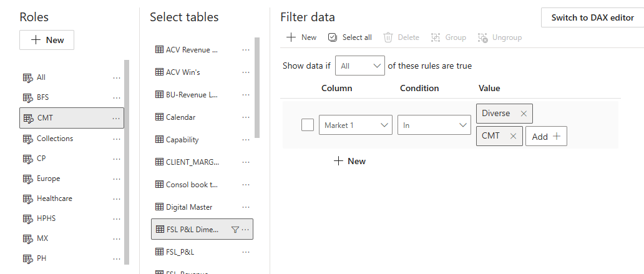Select the CLIENT_MARG table

click(x=202, y=162)
